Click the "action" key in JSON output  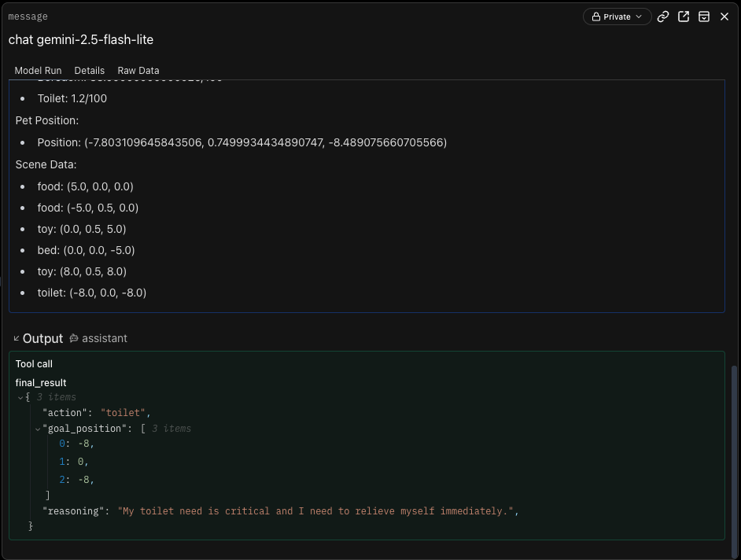(x=68, y=413)
